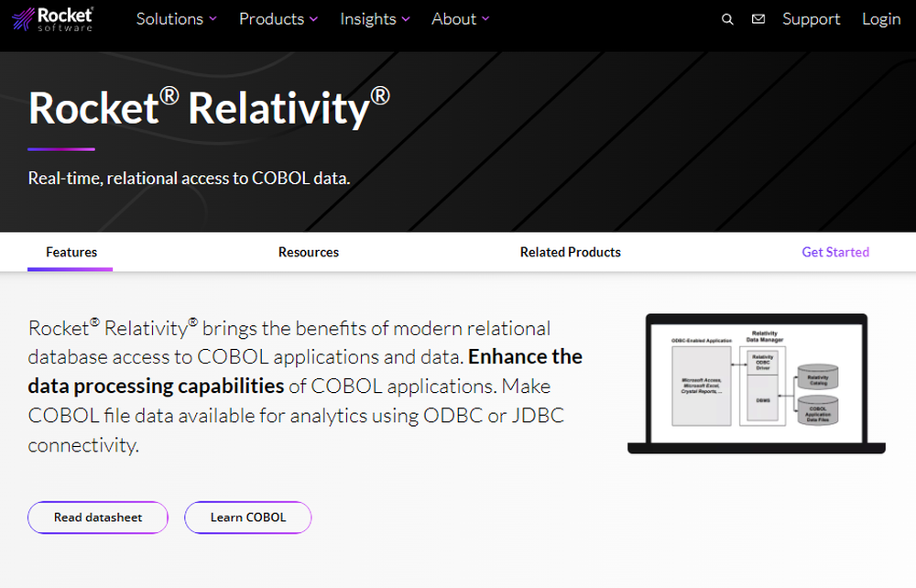Switch to the Resources tab
The height and width of the screenshot is (588, 916).
point(308,252)
